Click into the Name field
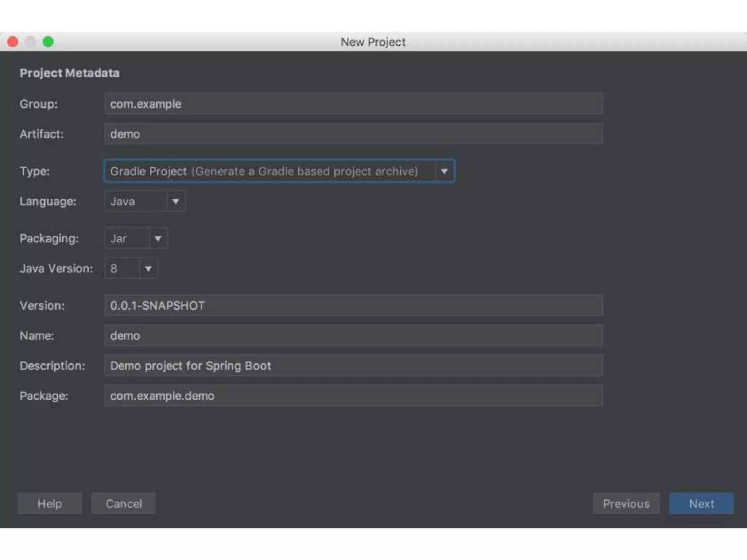The height and width of the screenshot is (560, 747). 353,335
